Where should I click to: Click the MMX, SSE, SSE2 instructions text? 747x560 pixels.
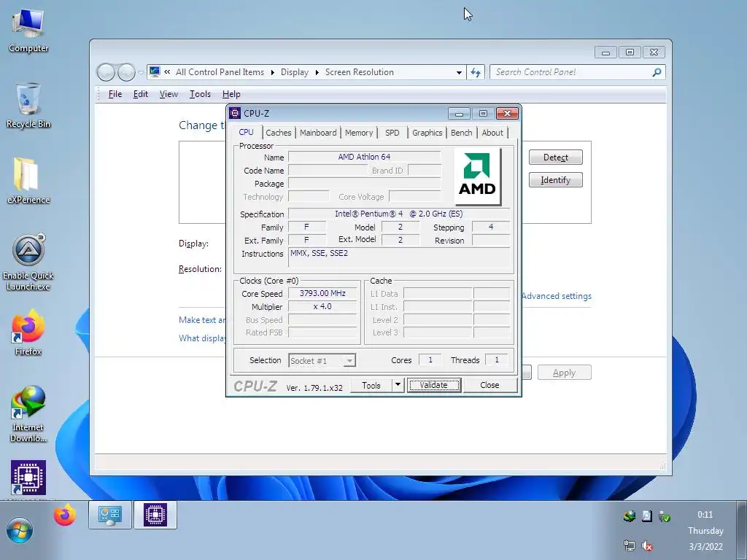(320, 253)
